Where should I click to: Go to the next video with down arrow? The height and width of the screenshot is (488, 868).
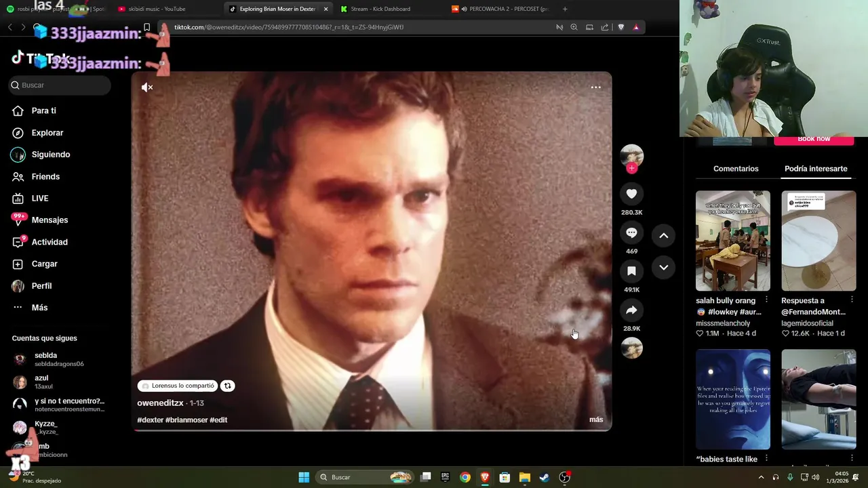664,267
